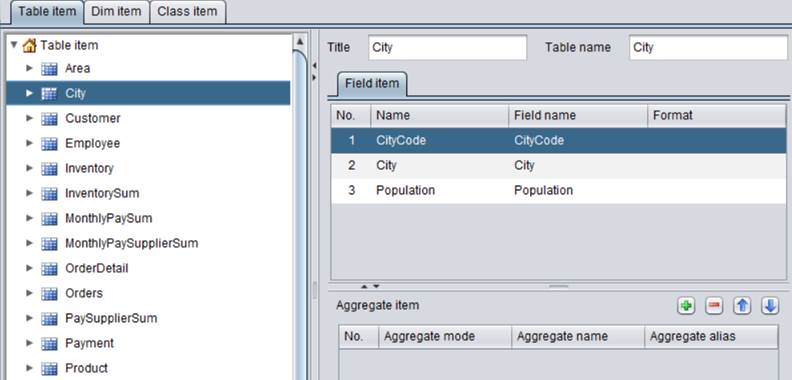The image size is (792, 380).
Task: Click the home icon of Table item root
Action: click(30, 45)
